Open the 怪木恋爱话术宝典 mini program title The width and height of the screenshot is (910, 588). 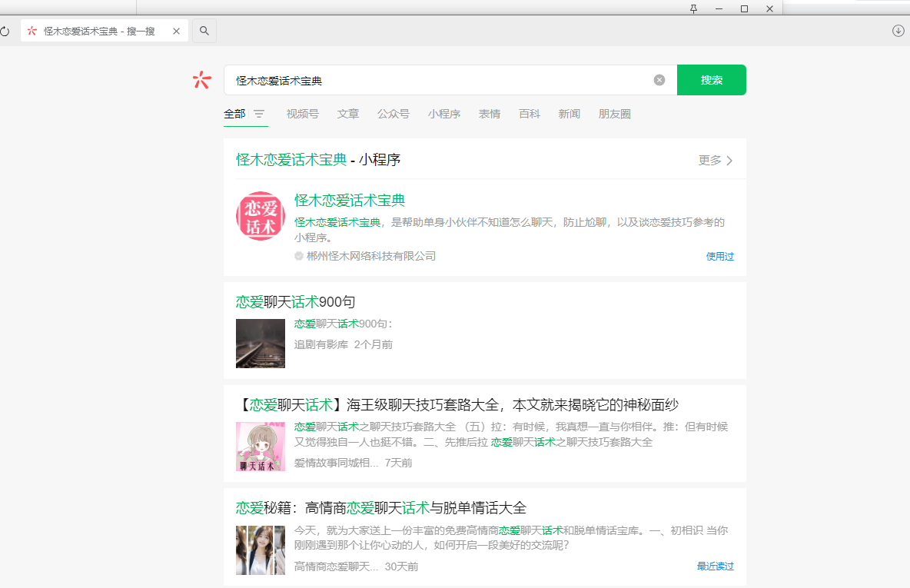[350, 201]
